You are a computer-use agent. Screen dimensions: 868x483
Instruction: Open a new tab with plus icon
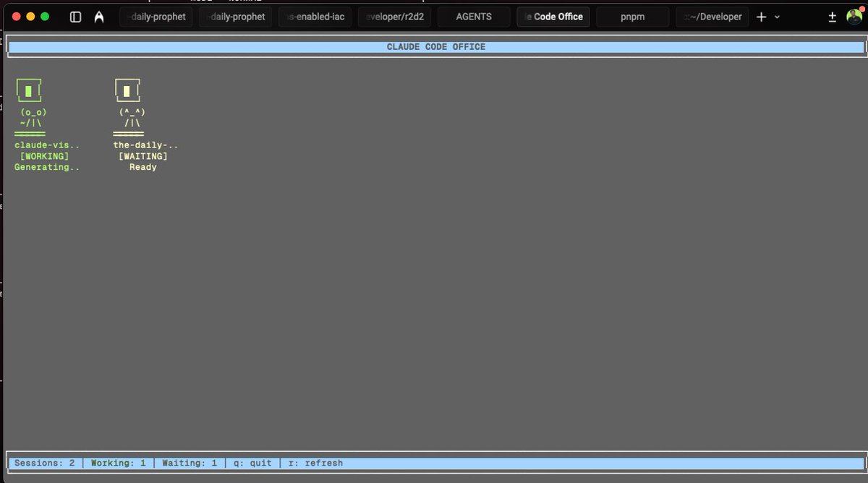pos(761,17)
